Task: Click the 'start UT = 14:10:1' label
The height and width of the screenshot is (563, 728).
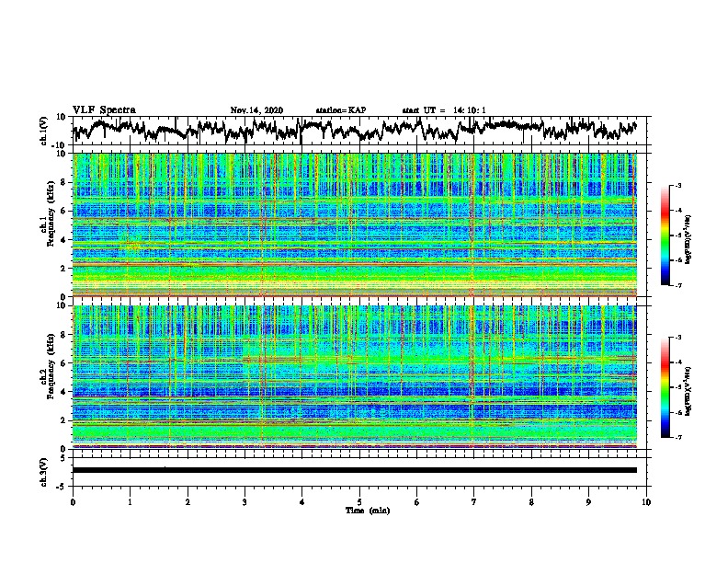Action: pyautogui.click(x=444, y=110)
